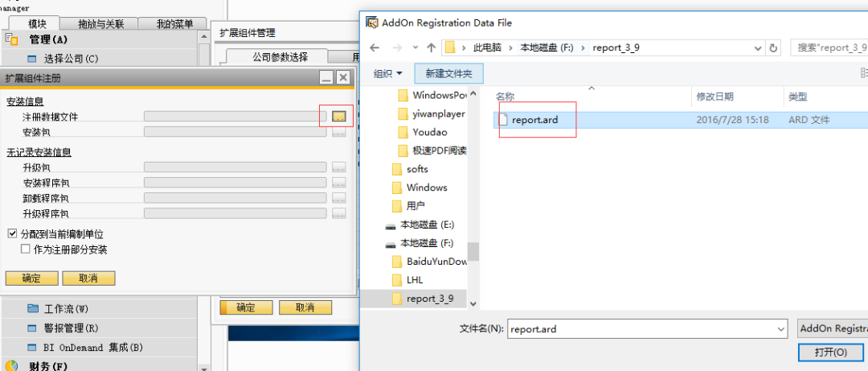Click browse button beside 卸载程序包 field
The image size is (868, 371).
[339, 198]
